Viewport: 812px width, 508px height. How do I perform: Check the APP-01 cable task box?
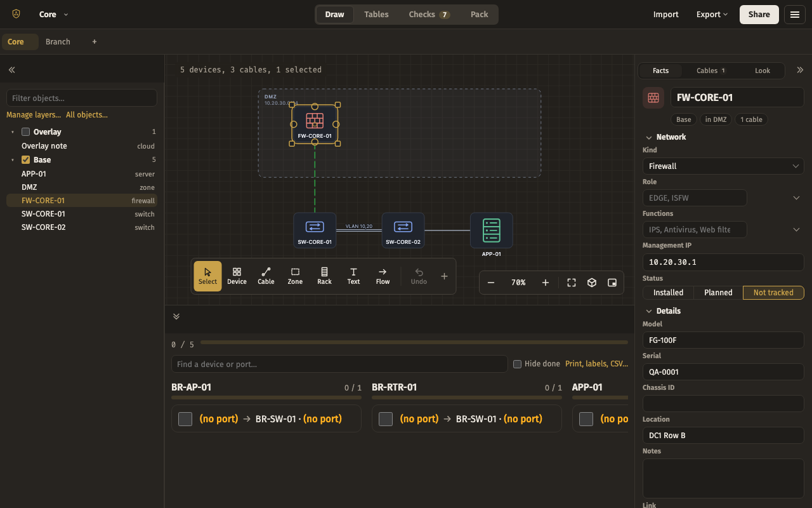point(586,419)
